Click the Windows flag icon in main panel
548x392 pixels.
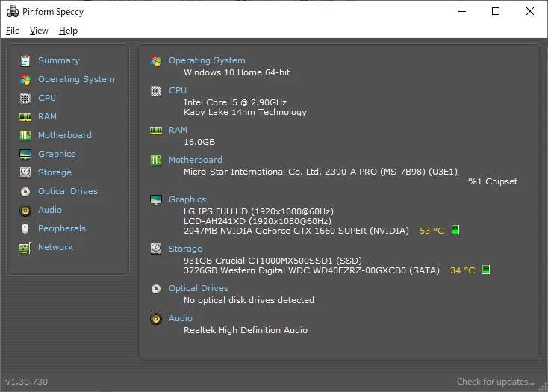156,61
